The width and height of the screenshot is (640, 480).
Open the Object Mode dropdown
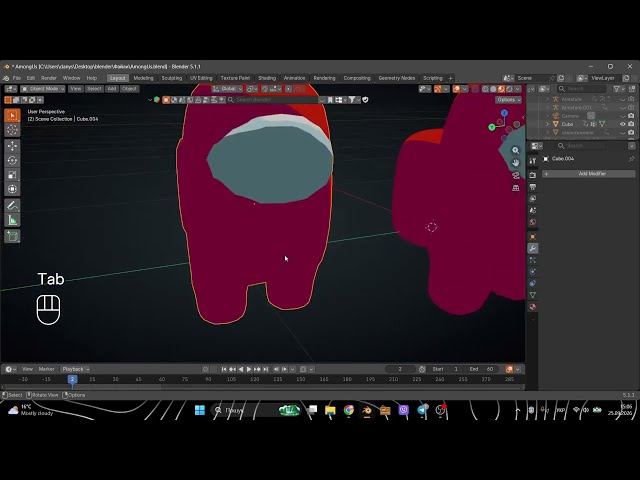42,89
